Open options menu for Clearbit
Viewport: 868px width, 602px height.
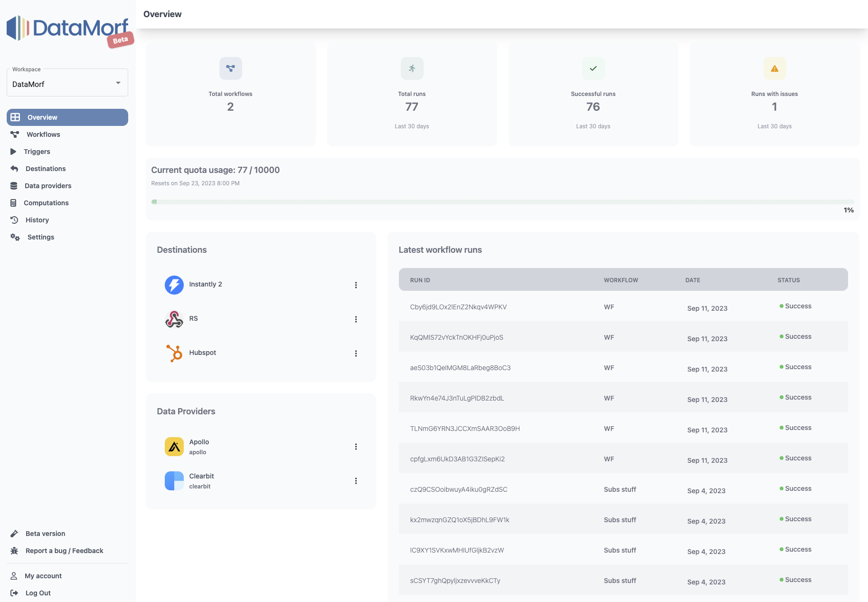pos(356,481)
